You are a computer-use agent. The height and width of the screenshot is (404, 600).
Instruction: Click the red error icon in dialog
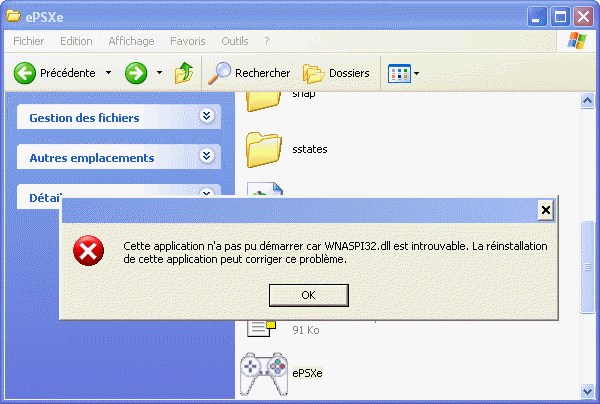(x=88, y=251)
